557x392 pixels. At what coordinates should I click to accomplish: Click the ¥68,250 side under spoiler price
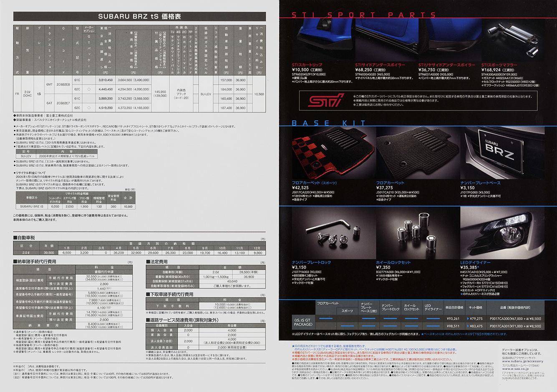tap(363, 70)
